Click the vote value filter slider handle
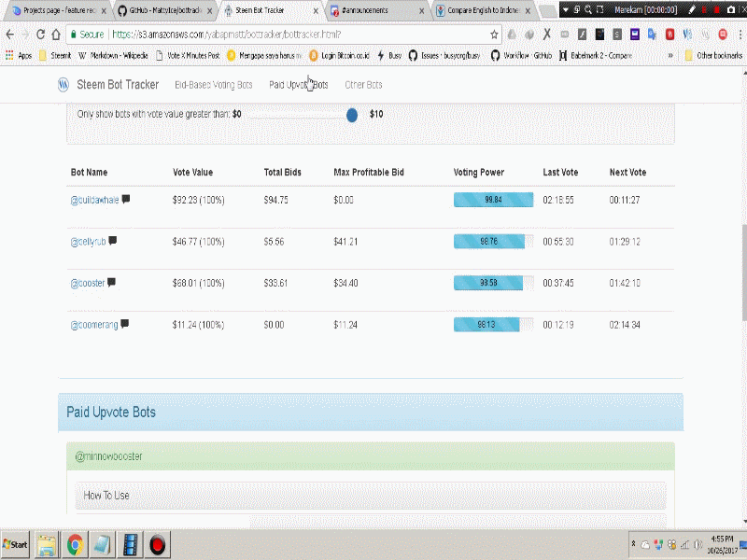 click(352, 115)
